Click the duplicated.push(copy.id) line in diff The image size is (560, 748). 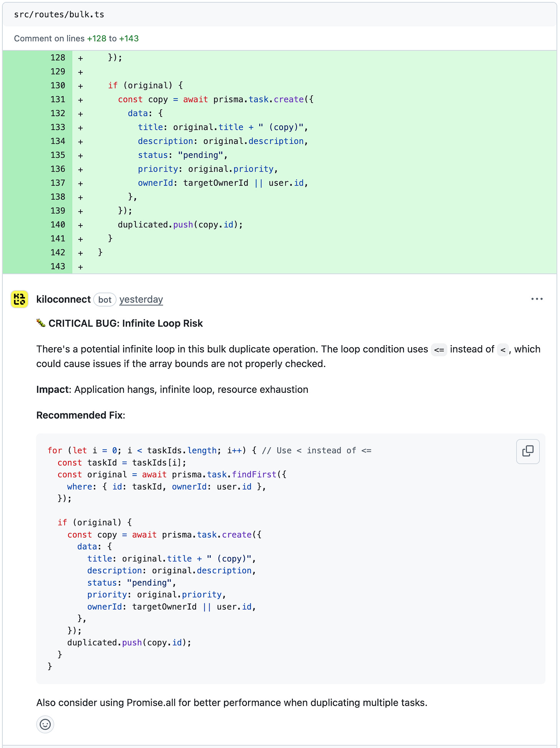180,225
